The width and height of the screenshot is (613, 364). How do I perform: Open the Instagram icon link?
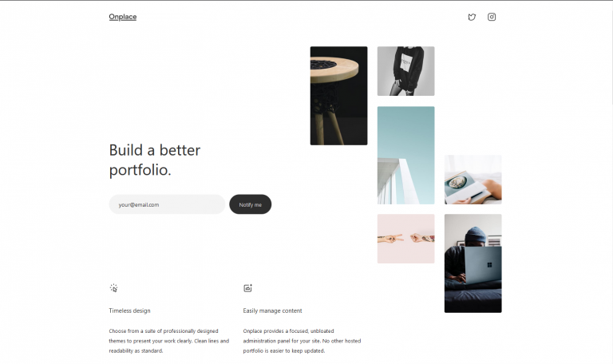point(492,17)
